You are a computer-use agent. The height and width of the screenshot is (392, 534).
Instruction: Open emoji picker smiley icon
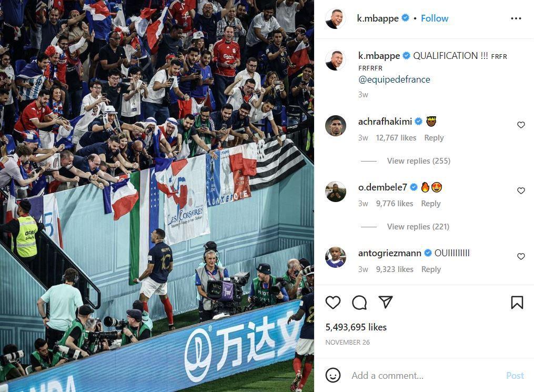click(333, 375)
